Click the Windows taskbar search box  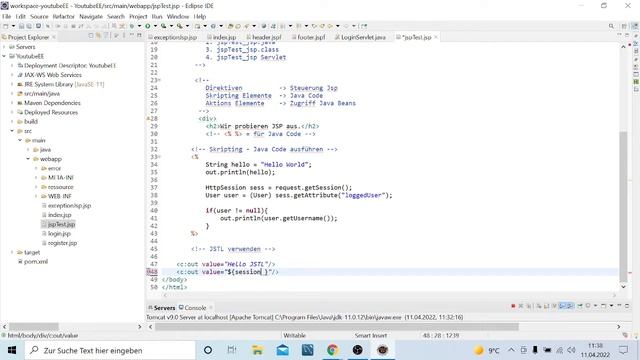click(110, 350)
